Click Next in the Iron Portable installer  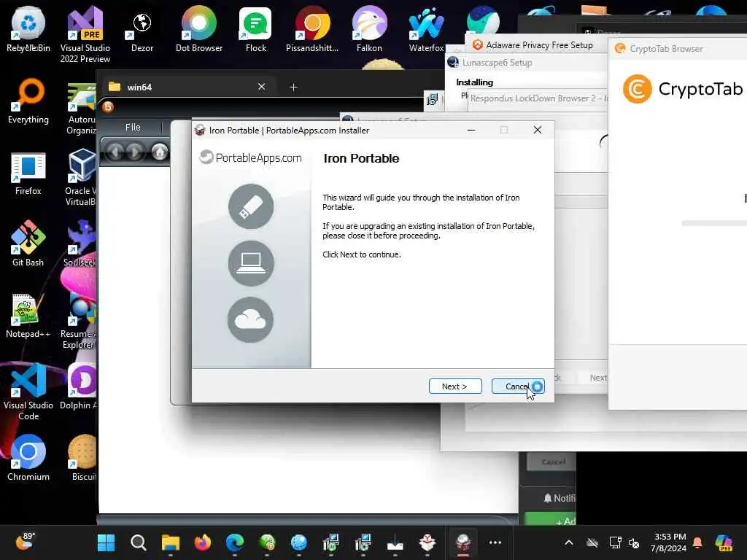click(x=455, y=386)
